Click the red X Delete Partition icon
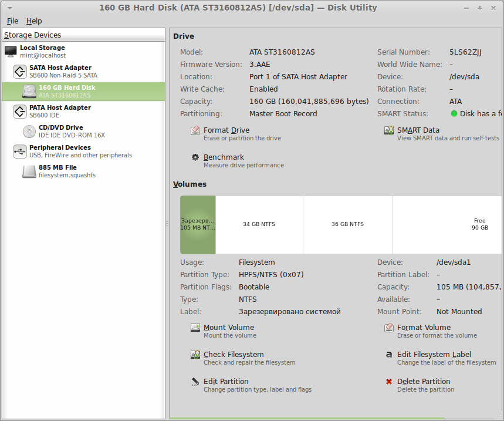The height and width of the screenshot is (421, 504). [x=389, y=382]
